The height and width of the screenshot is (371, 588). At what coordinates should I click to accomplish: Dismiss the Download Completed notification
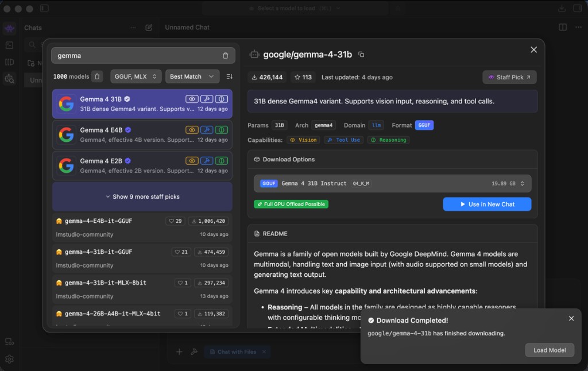click(571, 319)
